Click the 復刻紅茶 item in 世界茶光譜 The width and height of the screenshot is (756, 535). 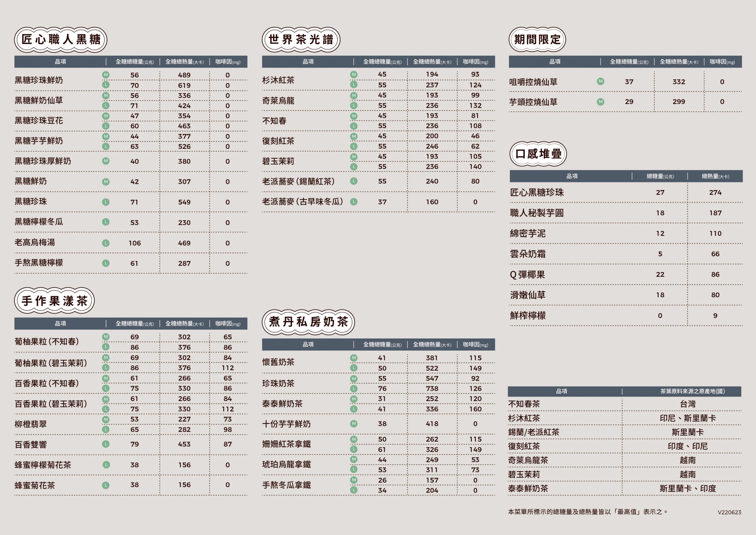pyautogui.click(x=278, y=141)
